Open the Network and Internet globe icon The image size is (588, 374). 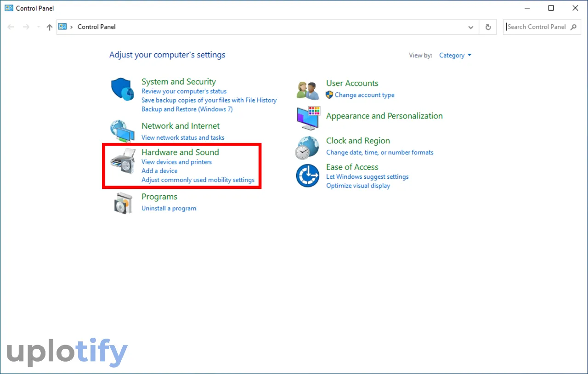point(122,131)
